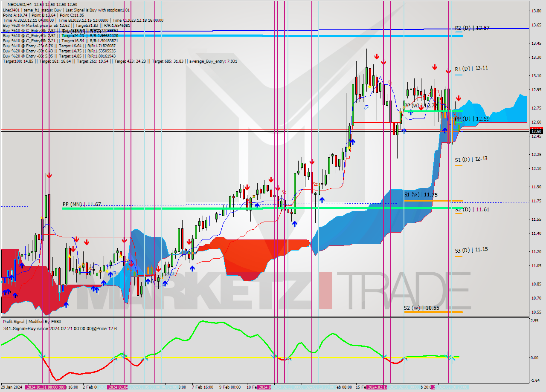
Task: Click the 'R2 (D) | 13.57' pivot label
Action: 472,28
